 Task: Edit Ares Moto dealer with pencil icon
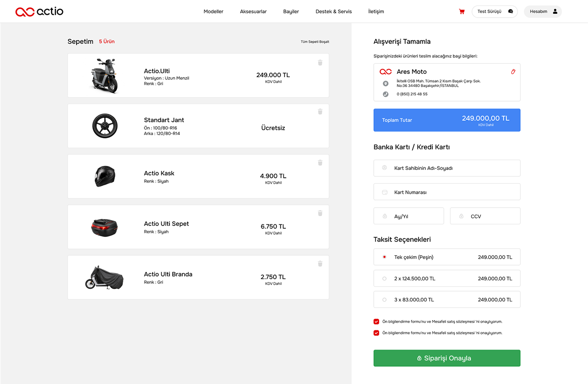tap(513, 72)
